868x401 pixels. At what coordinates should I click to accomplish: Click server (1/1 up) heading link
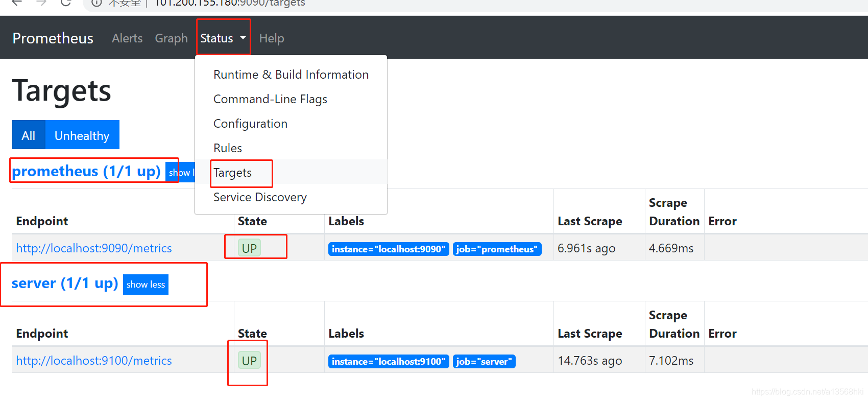click(x=65, y=283)
